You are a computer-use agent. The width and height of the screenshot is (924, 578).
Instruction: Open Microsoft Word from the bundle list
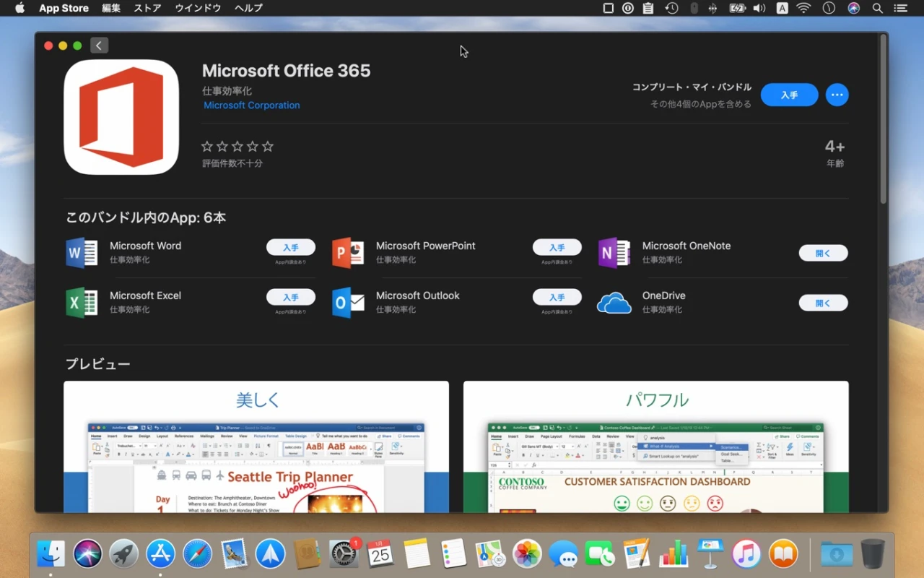click(81, 252)
